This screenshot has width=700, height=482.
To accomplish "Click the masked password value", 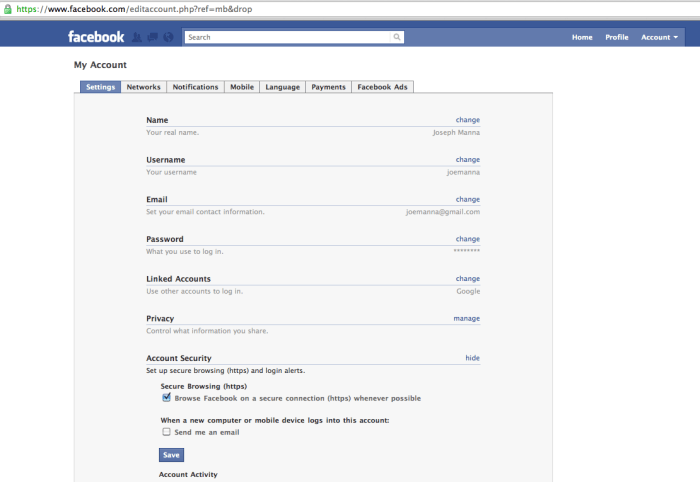I will tap(467, 251).
